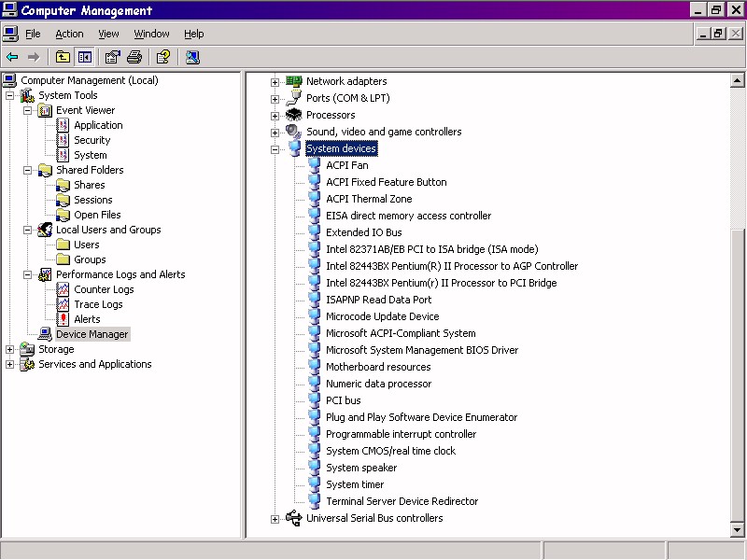Open the Window menu
This screenshot has height=560, width=747.
click(151, 34)
